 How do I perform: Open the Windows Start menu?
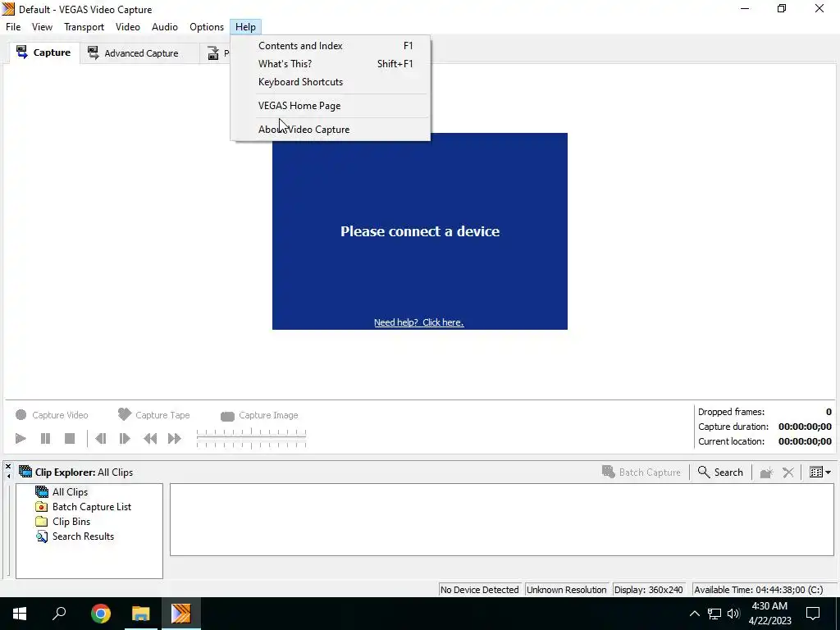tap(20, 614)
